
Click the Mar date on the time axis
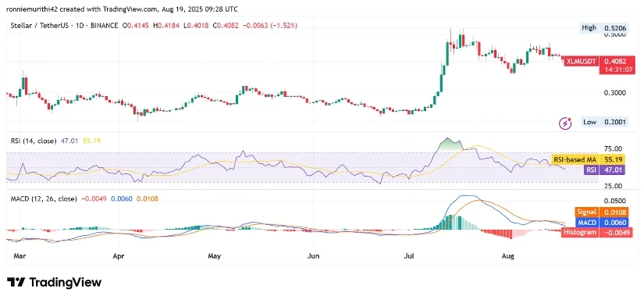point(20,256)
